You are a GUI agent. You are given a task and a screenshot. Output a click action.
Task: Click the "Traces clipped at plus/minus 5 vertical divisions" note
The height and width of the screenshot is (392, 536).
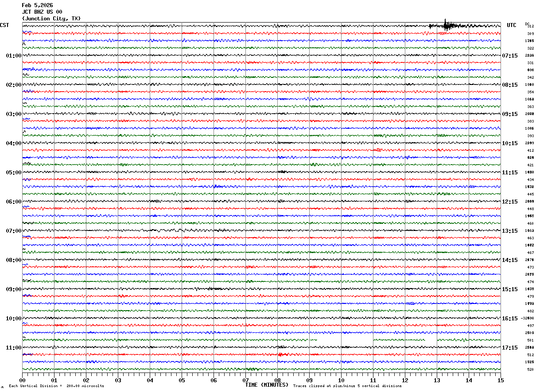pyautogui.click(x=347, y=386)
